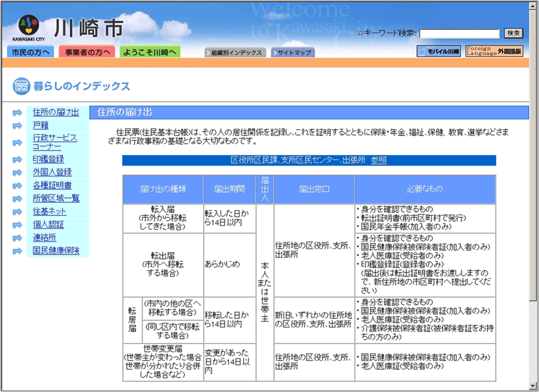
Task: Click the arrow icon beside 外国人登録
Action: pyautogui.click(x=17, y=173)
